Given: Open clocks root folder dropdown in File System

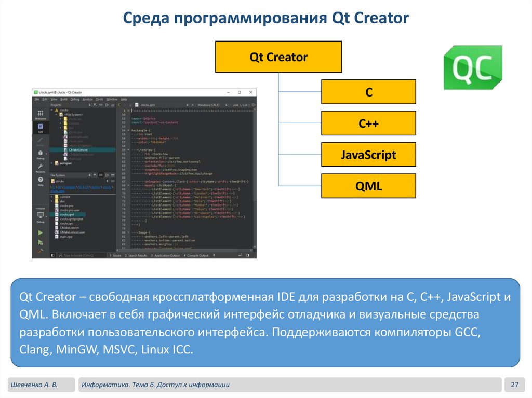Looking at the screenshot, I should coord(107,181).
